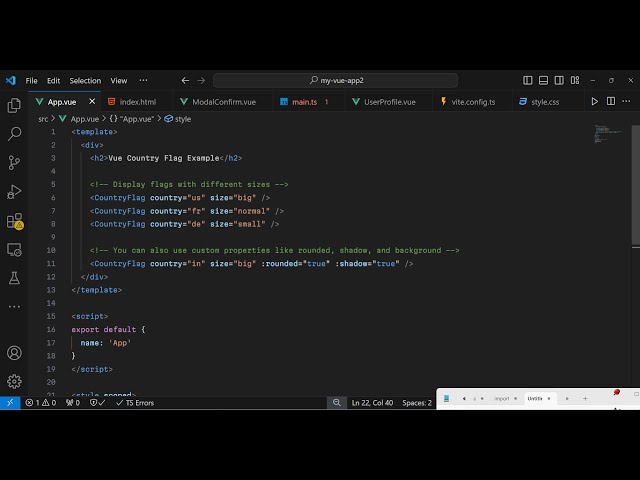640x480 pixels.
Task: Open the Accounts icon in activity bar
Action: [x=14, y=353]
